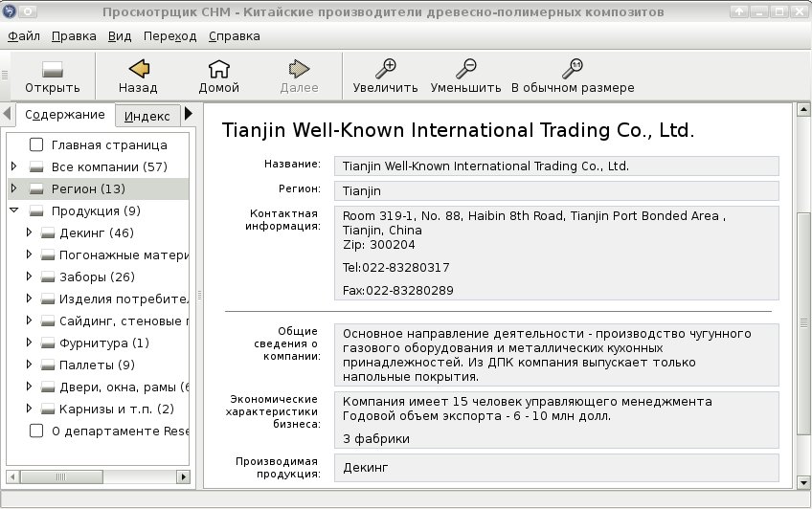Switch to the Содержание tab

pos(65,114)
